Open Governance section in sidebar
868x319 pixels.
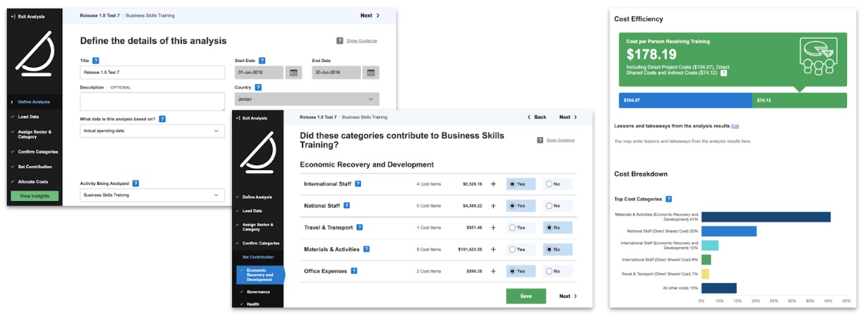pyautogui.click(x=259, y=291)
